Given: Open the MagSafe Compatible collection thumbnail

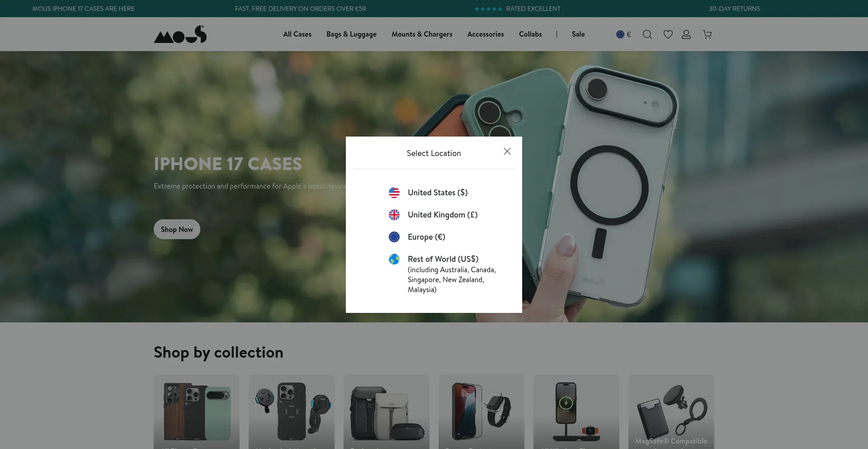Looking at the screenshot, I should coord(671,411).
